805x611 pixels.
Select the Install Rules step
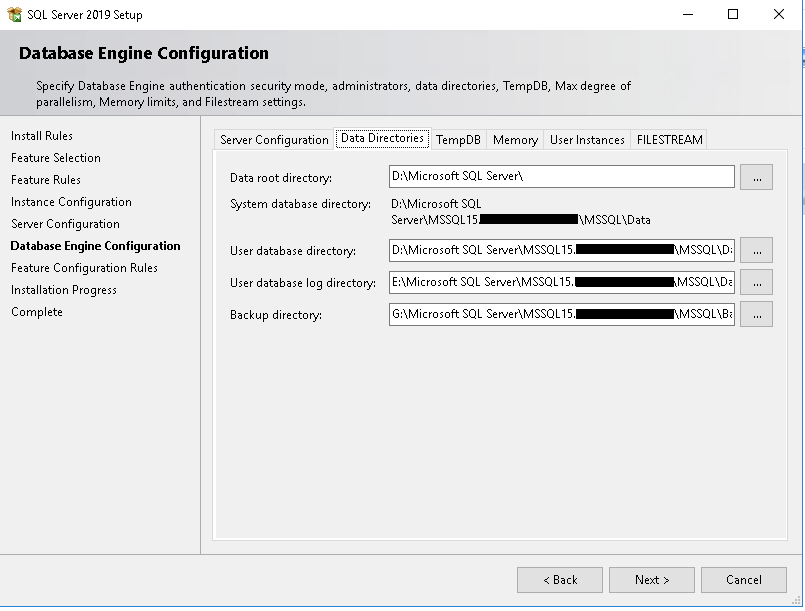coord(42,136)
